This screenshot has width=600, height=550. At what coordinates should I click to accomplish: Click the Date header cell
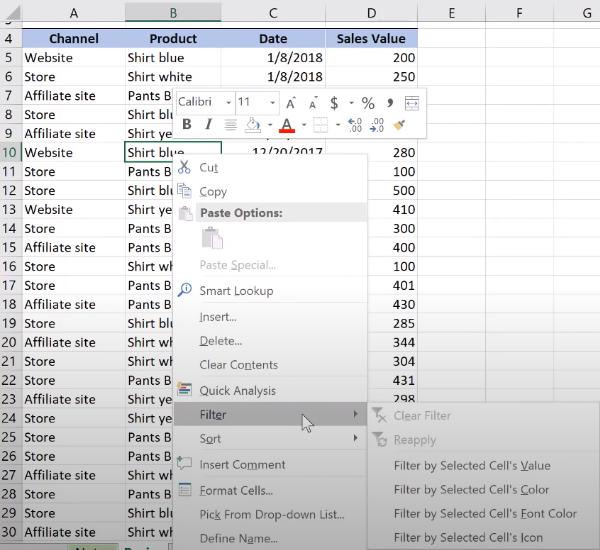(273, 39)
